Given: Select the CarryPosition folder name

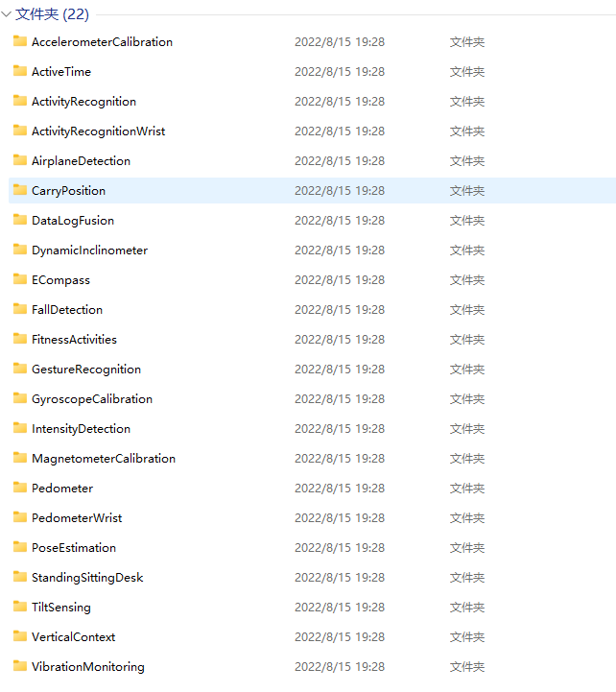Looking at the screenshot, I should tap(68, 191).
